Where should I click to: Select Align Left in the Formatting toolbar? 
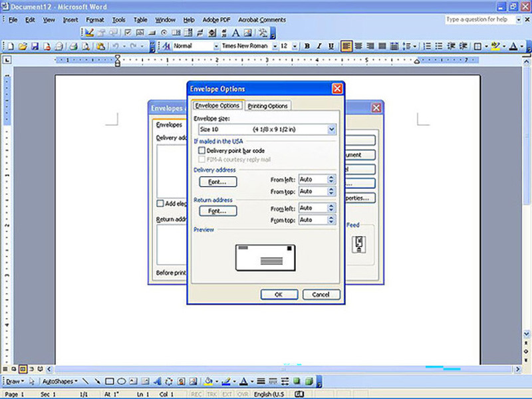[x=346, y=46]
